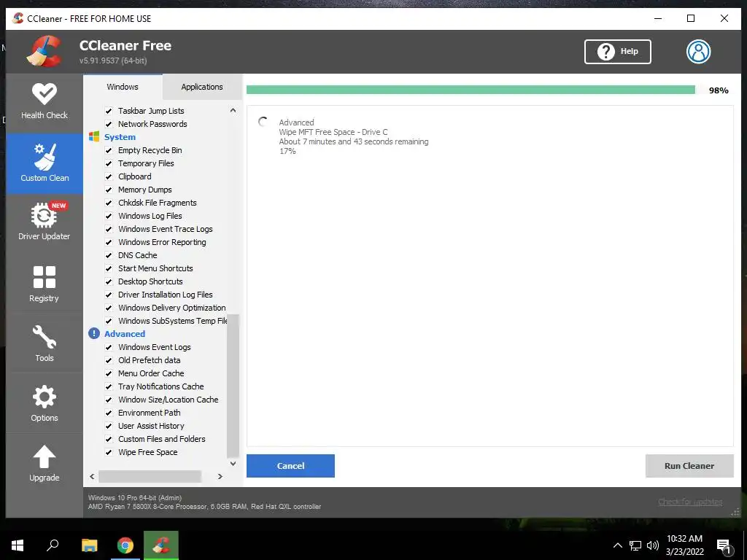The image size is (747, 560).
Task: Toggle Temporary Files checkbox
Action: coord(109,163)
